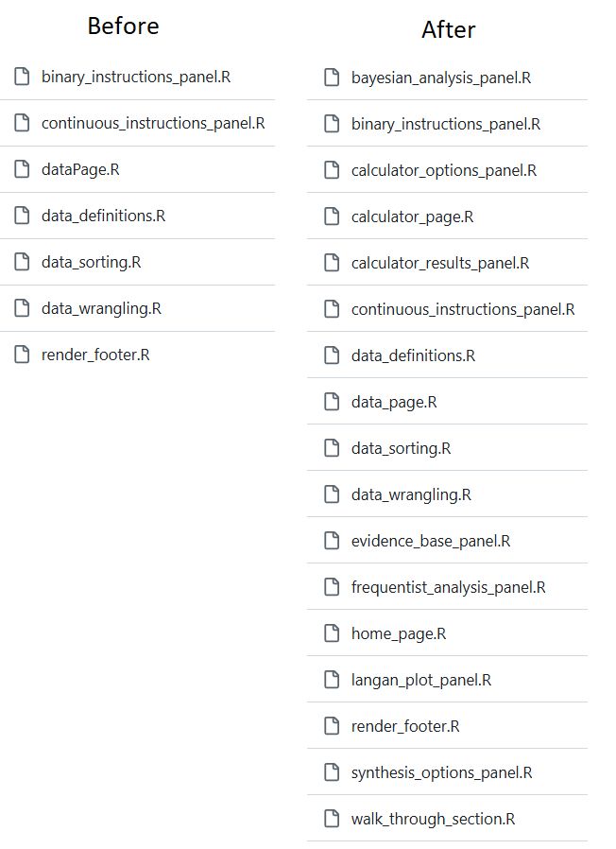Image resolution: width=616 pixels, height=849 pixels.
Task: Open frequentist_analysis_panel.R file
Action: coord(448,587)
